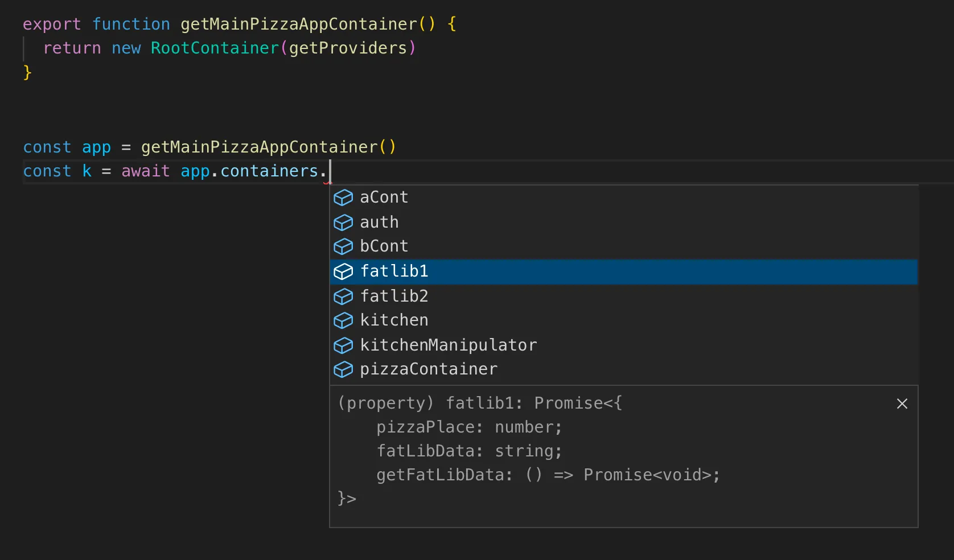954x560 pixels.
Task: Select the pizzaContainer suggestion
Action: point(428,369)
